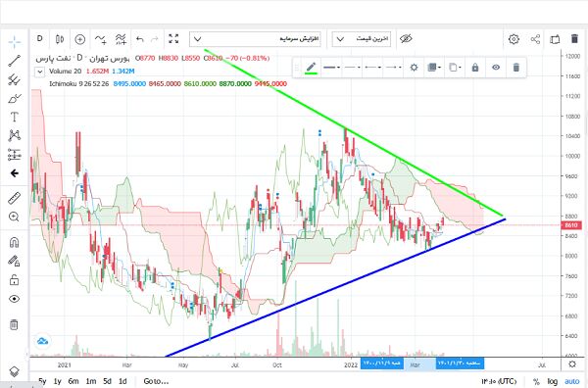Viewport: 588px width, 388px height.
Task: Select the 6m time range
Action: click(73, 381)
